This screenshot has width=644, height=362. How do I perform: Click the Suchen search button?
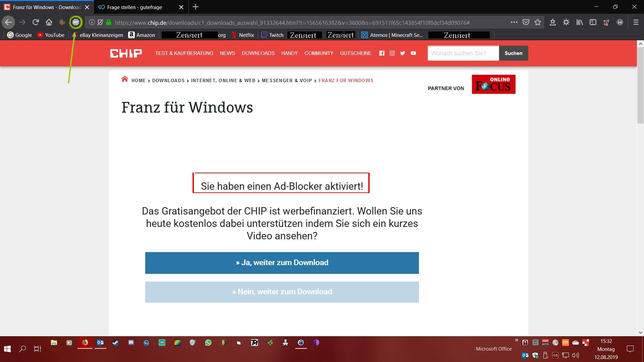(x=514, y=53)
